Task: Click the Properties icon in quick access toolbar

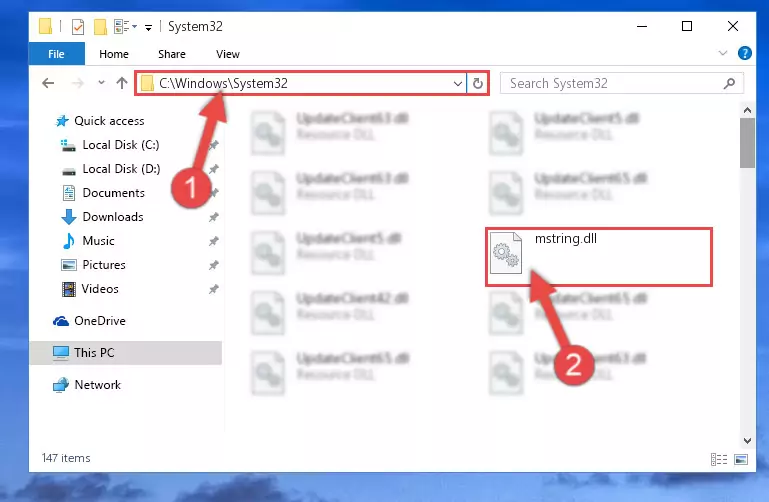Action: pyautogui.click(x=77, y=26)
